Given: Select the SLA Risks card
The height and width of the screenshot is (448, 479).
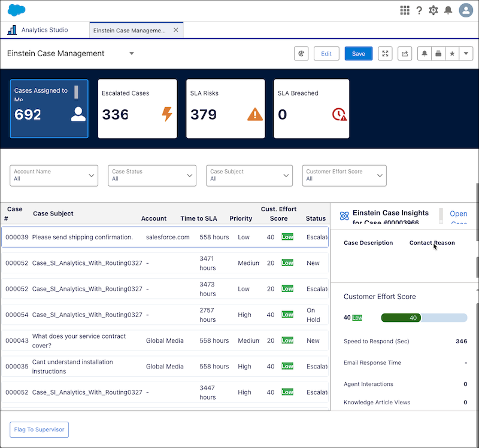Looking at the screenshot, I should [226, 109].
